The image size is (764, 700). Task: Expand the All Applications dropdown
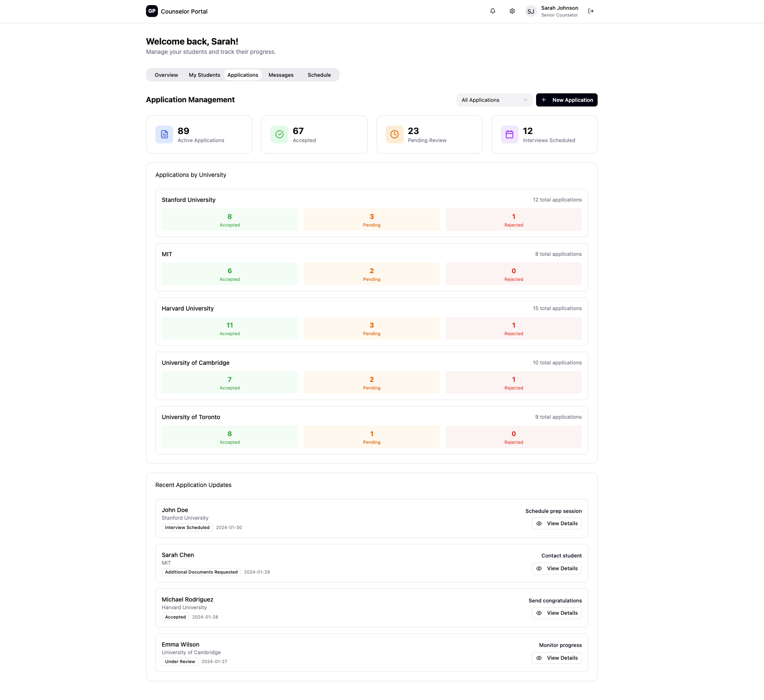(494, 100)
